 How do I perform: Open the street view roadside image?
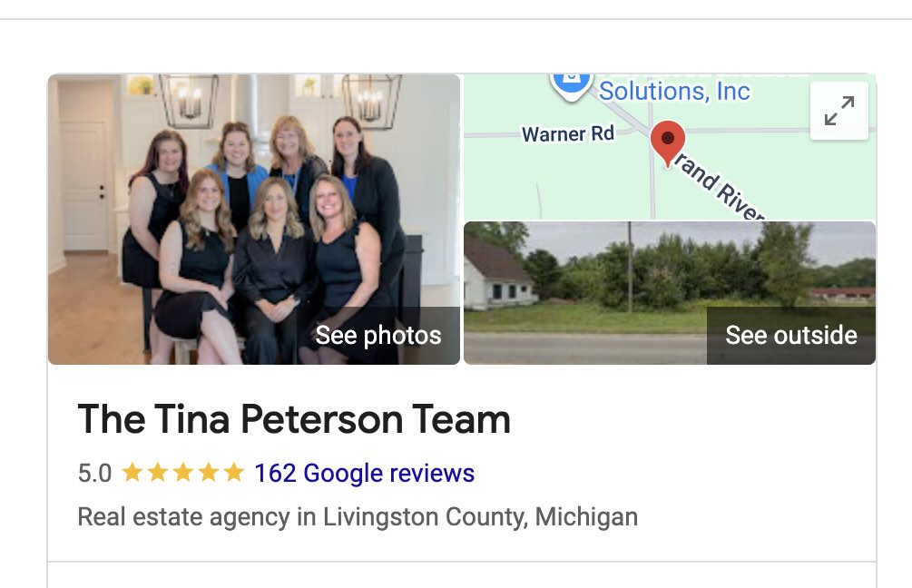point(670,293)
